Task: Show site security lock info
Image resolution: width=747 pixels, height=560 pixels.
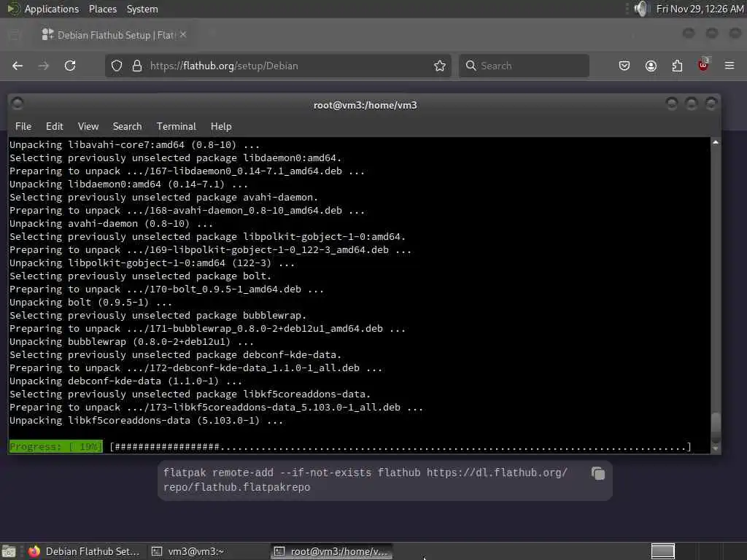Action: 137,66
